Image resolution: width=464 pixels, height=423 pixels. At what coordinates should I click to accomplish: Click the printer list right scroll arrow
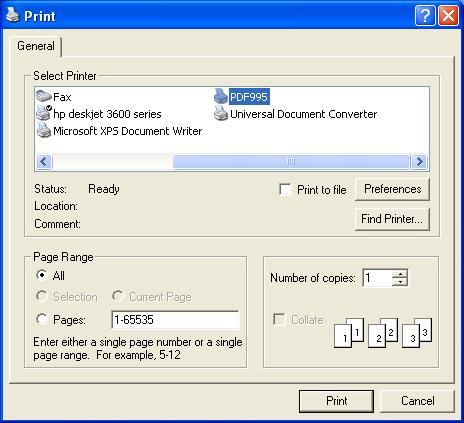[x=420, y=162]
